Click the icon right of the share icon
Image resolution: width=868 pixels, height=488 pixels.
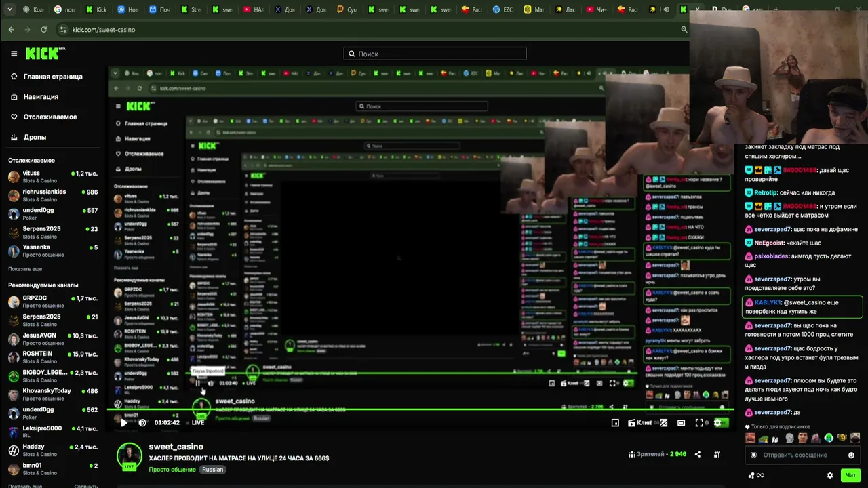point(717,454)
